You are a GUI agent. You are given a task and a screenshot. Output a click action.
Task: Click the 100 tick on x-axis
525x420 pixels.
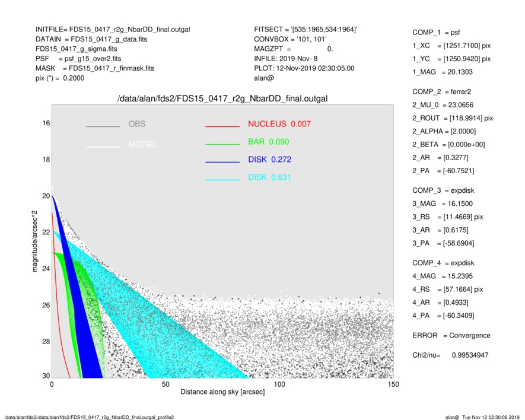point(279,384)
